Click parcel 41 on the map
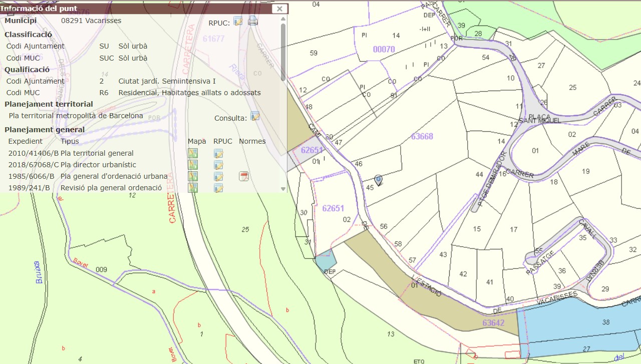Viewport: 641px width, 364px height. pyautogui.click(x=490, y=282)
